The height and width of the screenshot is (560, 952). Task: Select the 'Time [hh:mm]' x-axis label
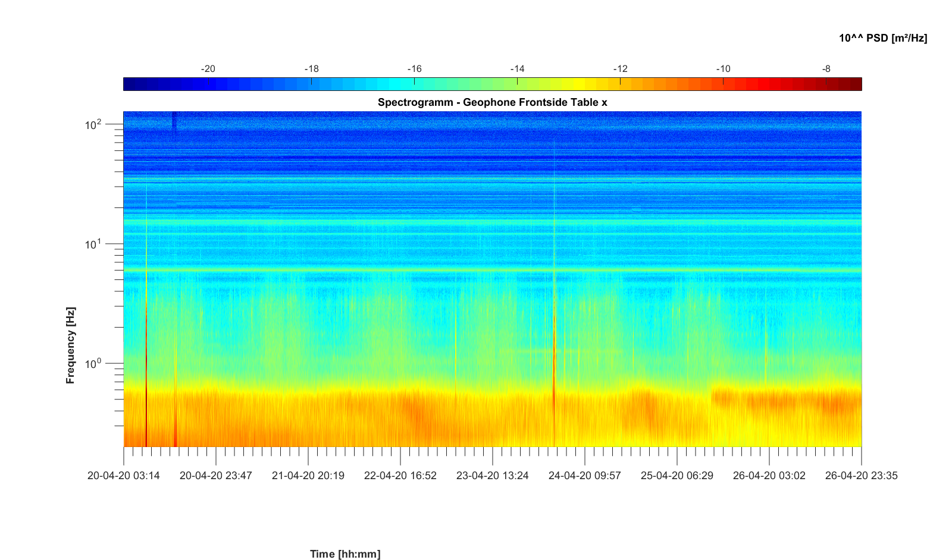pos(345,554)
